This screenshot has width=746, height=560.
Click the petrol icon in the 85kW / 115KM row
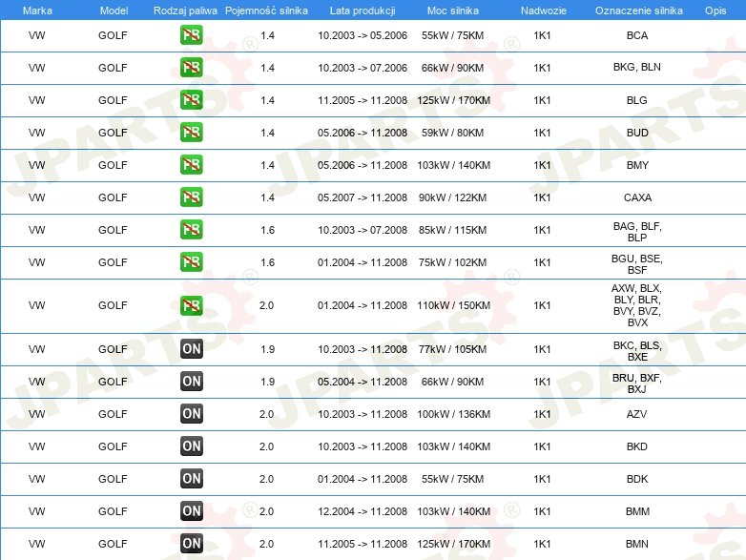[x=191, y=229]
